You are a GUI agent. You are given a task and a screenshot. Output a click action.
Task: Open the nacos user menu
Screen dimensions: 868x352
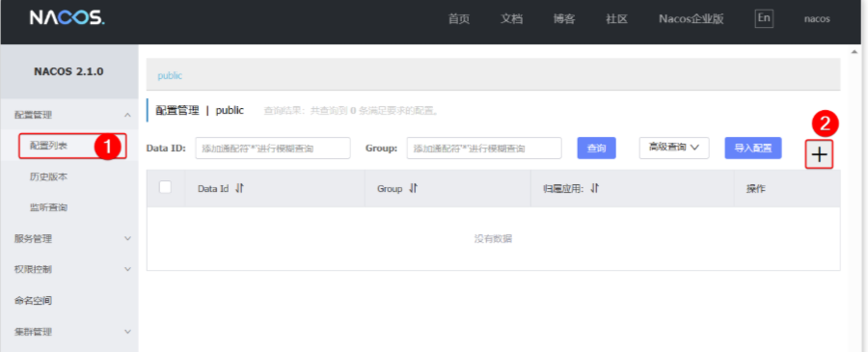click(817, 19)
